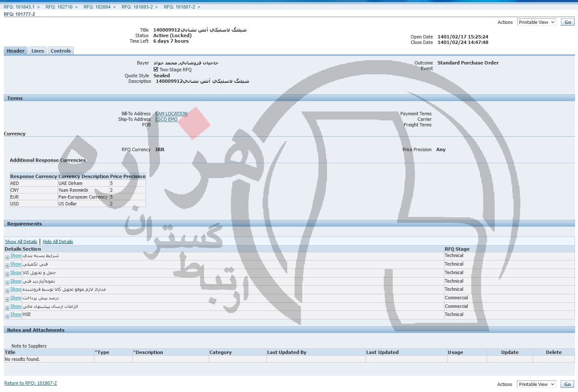
Task: Click the Yuan Renminbi description cell
Action: click(x=84, y=190)
